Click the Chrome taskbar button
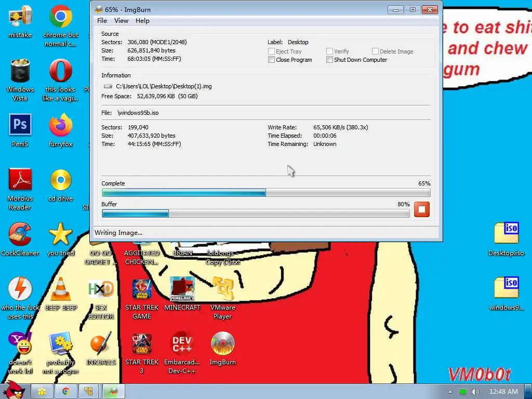Viewport: 532px width, 399px height. coord(65,392)
